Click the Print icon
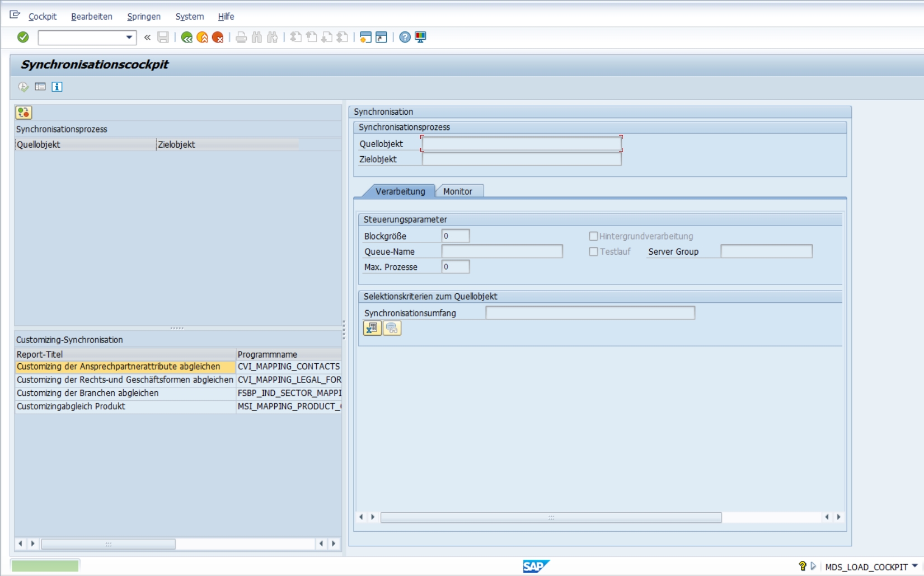The image size is (924, 576). pyautogui.click(x=241, y=38)
